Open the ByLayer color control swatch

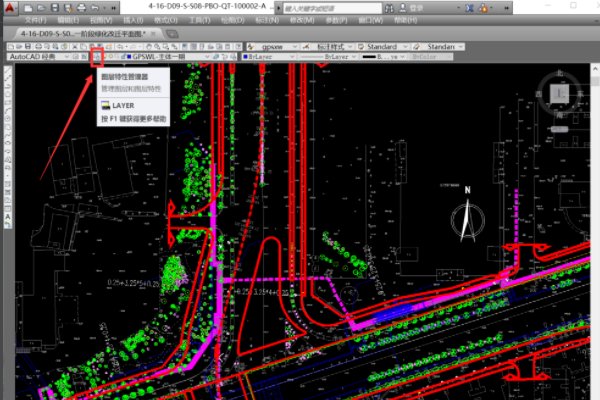(x=270, y=57)
